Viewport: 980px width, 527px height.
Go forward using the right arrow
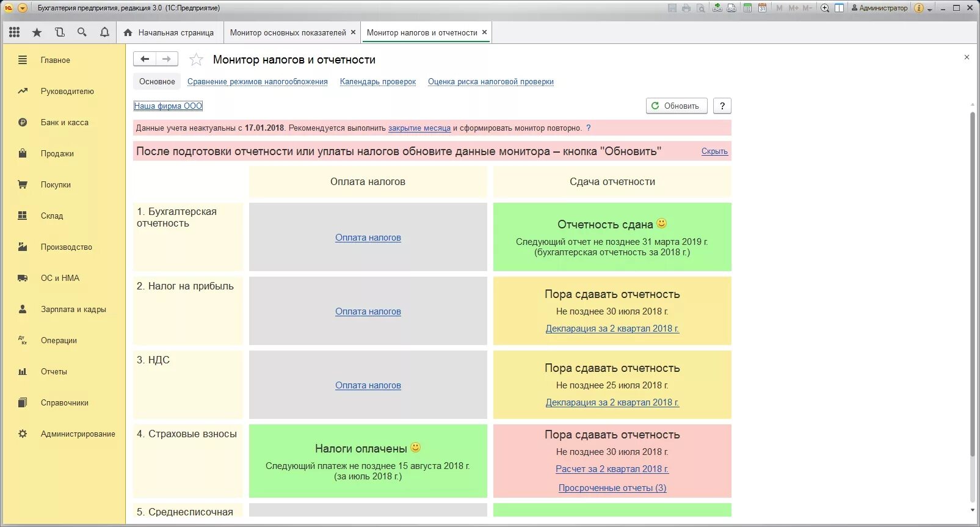(167, 59)
